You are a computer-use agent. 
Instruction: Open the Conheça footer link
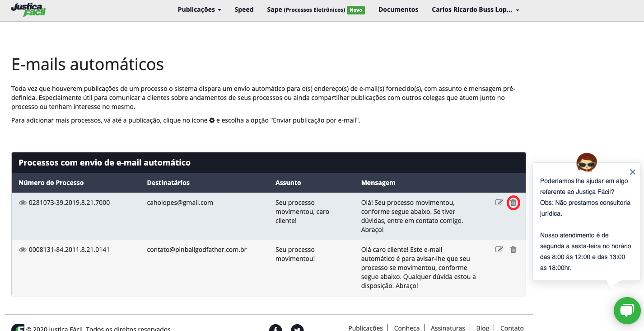[407, 328]
